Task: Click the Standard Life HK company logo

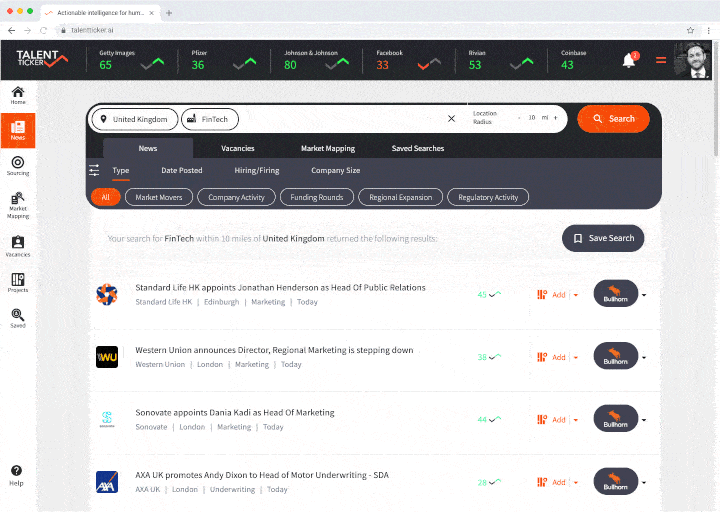Action: tap(107, 294)
